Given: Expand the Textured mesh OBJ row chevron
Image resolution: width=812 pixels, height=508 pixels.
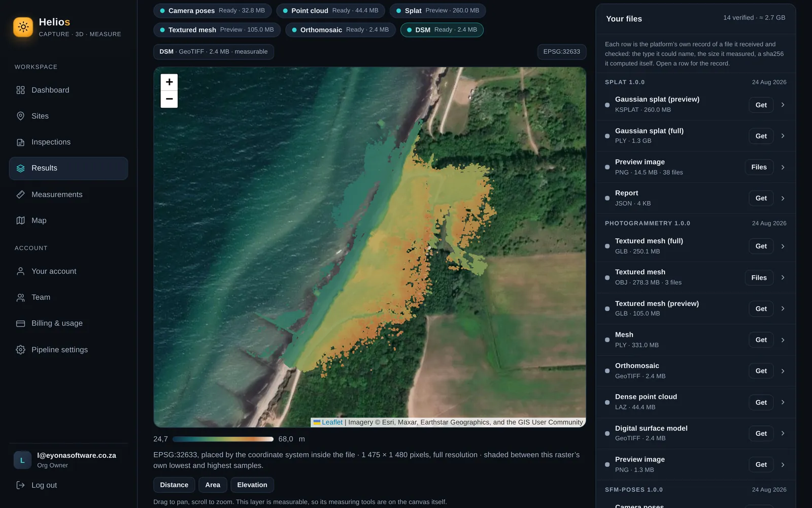Looking at the screenshot, I should [x=783, y=277].
